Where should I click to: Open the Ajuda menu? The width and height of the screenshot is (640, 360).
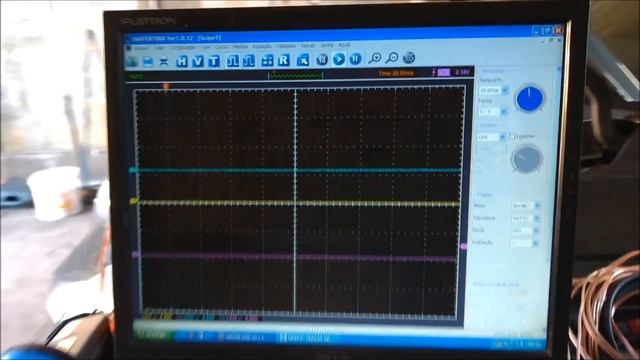pos(344,45)
